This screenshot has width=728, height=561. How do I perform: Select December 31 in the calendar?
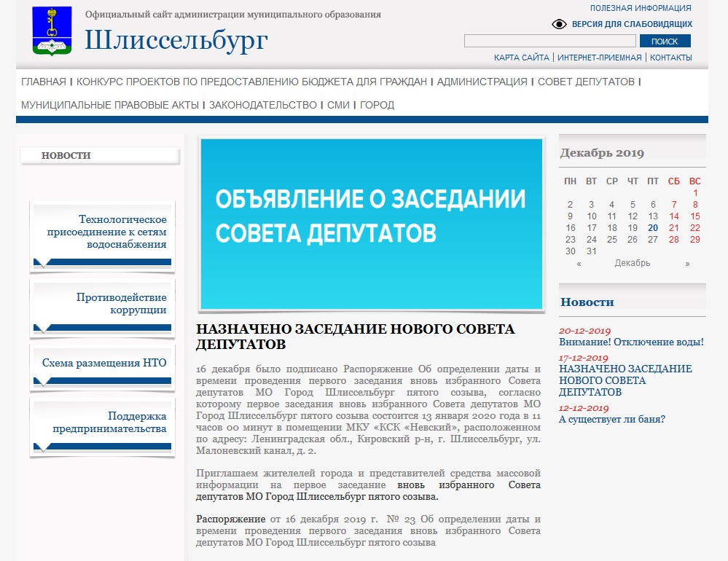pyautogui.click(x=592, y=251)
